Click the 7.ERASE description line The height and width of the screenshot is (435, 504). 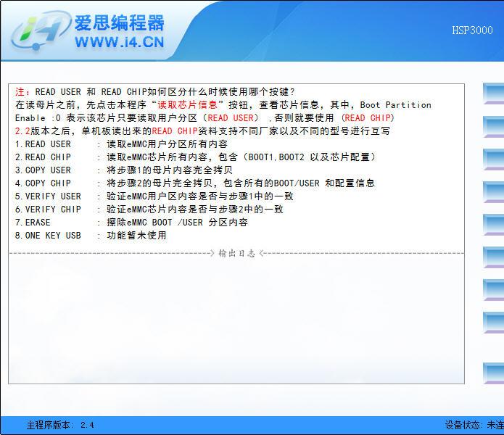pyautogui.click(x=131, y=223)
